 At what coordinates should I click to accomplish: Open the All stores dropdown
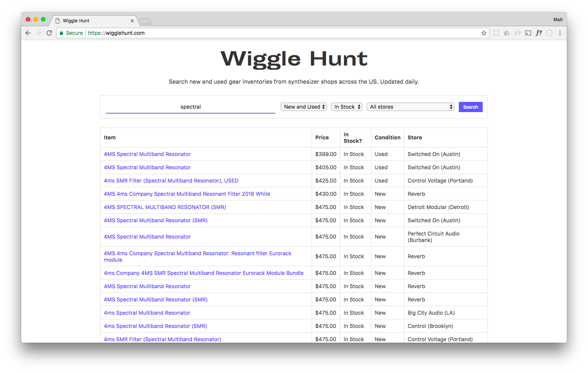click(x=410, y=107)
